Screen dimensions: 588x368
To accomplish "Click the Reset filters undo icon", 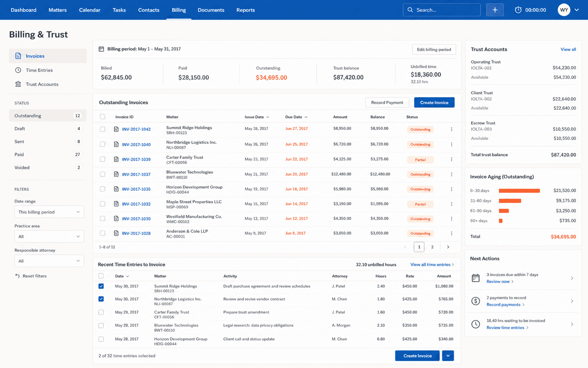I will (17, 276).
